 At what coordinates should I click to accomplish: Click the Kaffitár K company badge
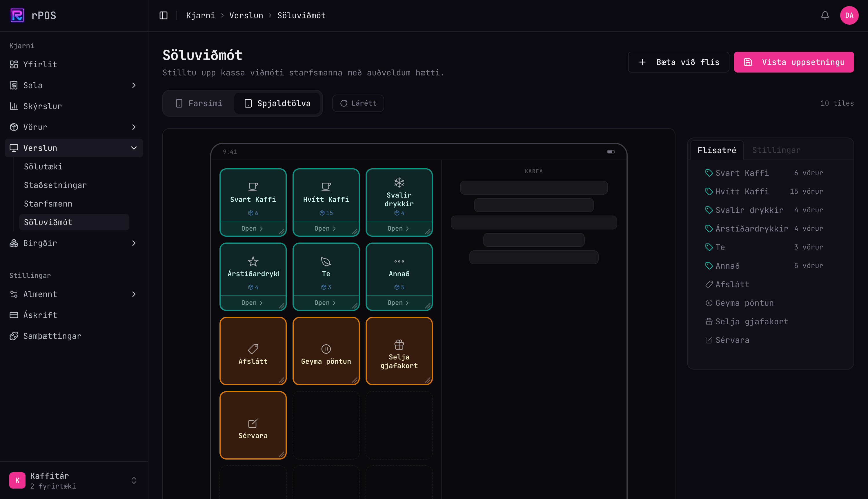(17, 480)
